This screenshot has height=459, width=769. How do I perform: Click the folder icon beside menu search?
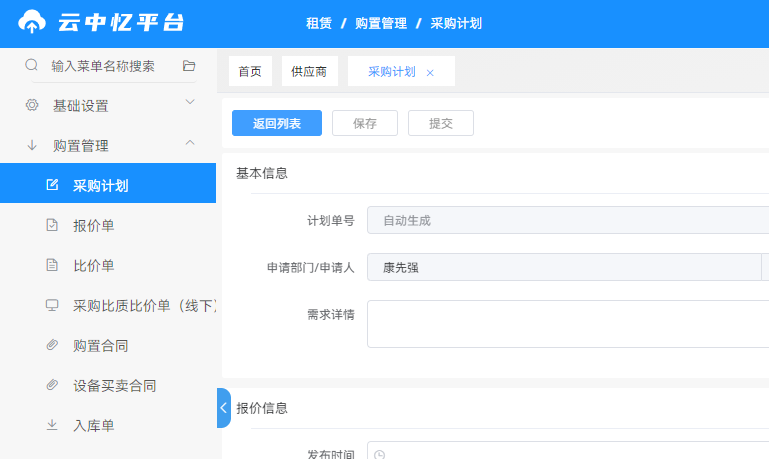[189, 66]
